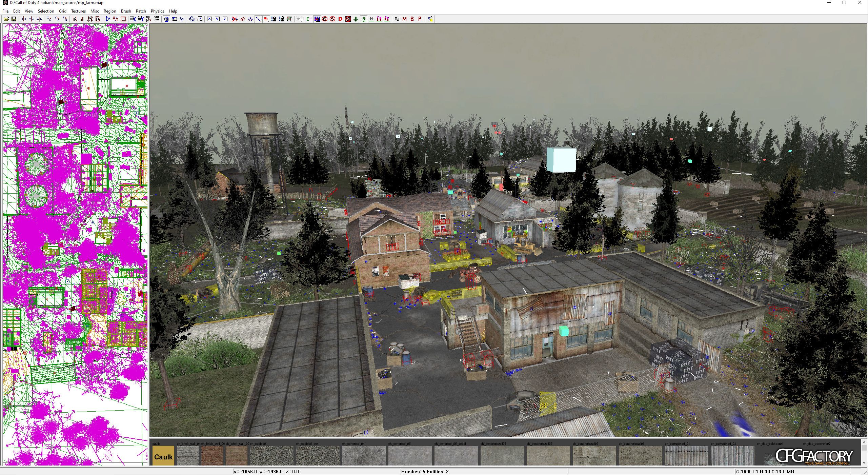Select the ch_concretewall03 texture thumbnail

tap(548, 456)
